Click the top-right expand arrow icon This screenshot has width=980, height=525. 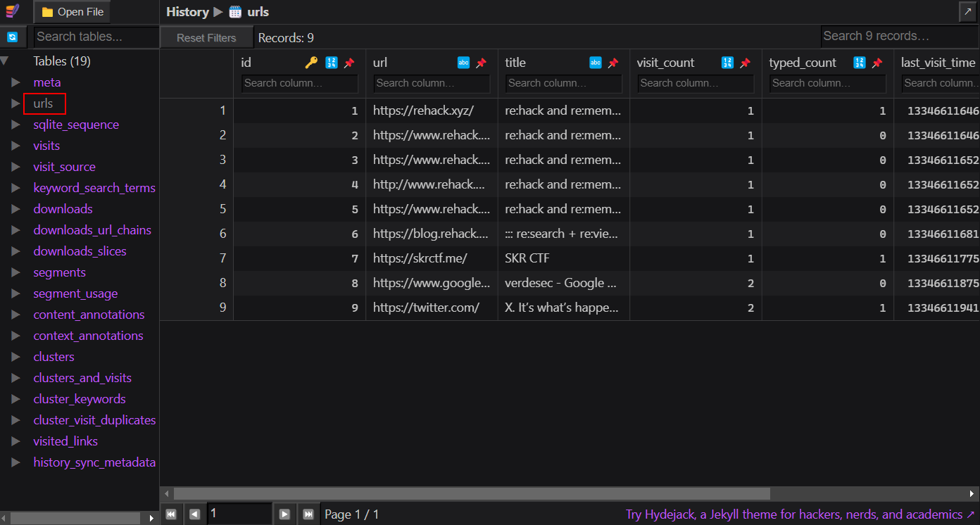click(968, 12)
